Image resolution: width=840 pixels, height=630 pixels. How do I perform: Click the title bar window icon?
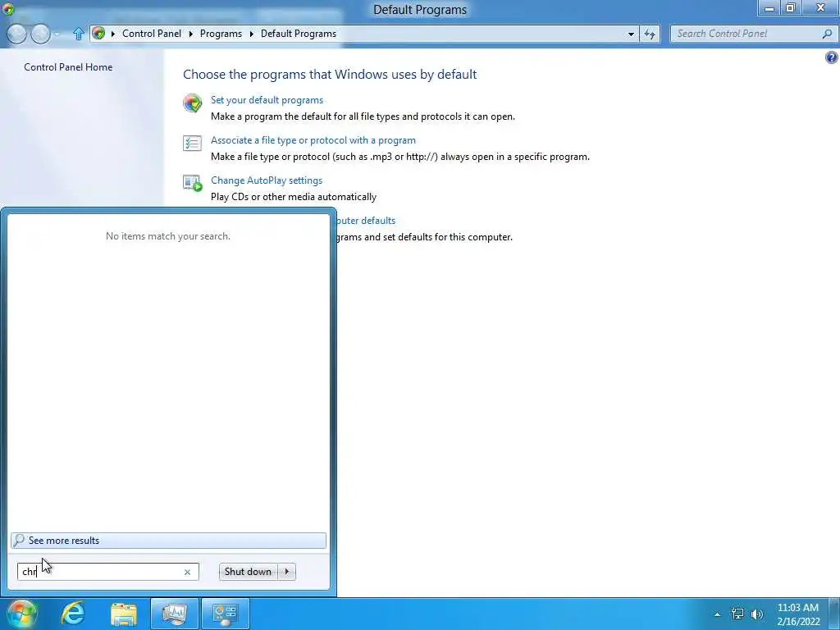coord(8,9)
